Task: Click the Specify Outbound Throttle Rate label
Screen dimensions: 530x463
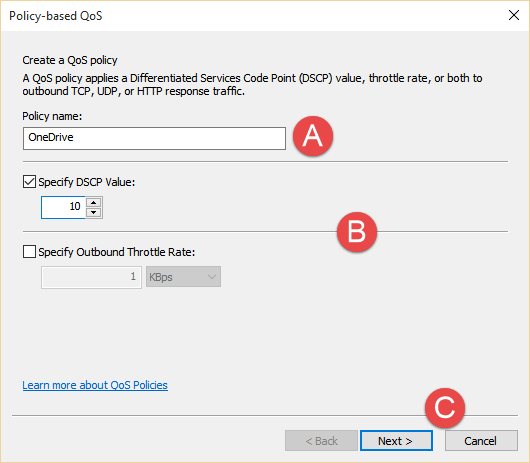Action: click(117, 252)
